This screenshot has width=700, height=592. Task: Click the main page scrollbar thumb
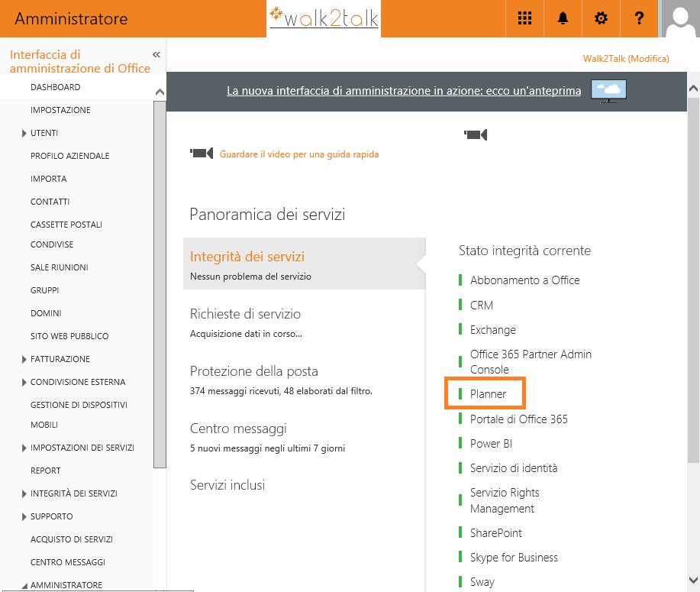point(693,280)
